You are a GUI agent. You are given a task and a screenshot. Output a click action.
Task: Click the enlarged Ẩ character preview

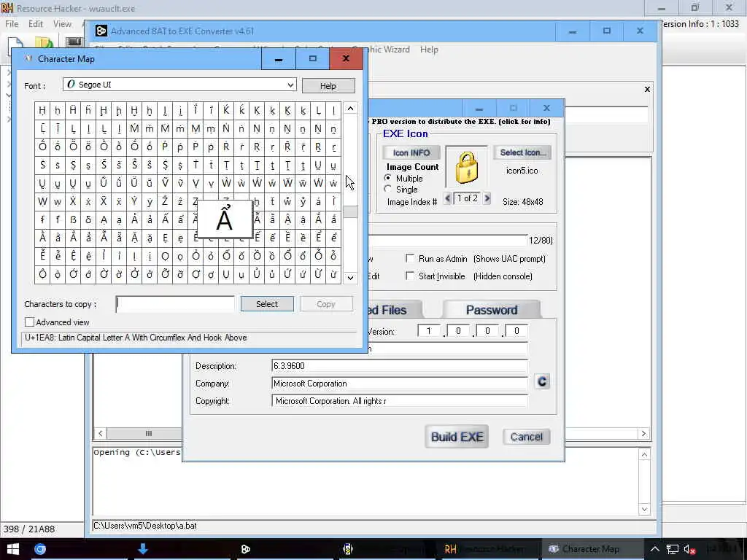(225, 219)
